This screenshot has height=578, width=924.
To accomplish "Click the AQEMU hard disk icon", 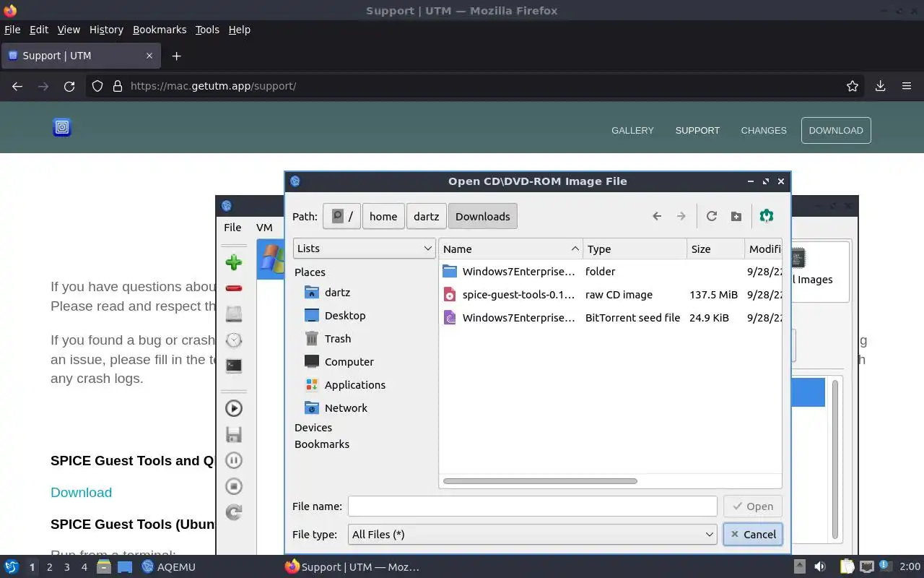I will (233, 314).
